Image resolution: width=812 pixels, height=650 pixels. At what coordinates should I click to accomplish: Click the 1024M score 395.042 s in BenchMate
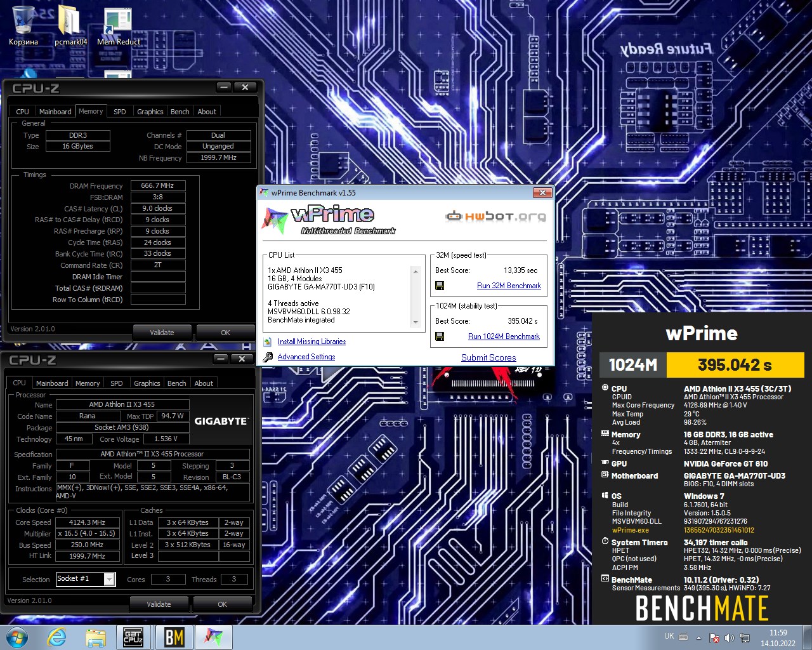[735, 365]
